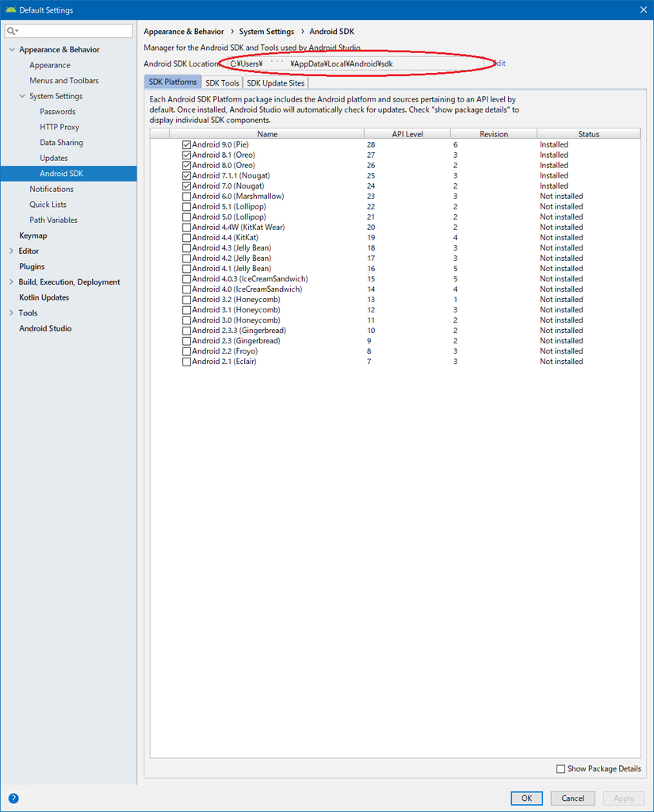Click the Android SDK Location path field
The width and height of the screenshot is (654, 812).
[x=358, y=63]
